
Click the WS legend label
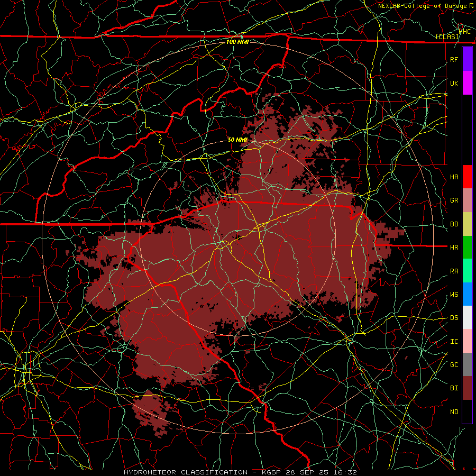(x=454, y=295)
